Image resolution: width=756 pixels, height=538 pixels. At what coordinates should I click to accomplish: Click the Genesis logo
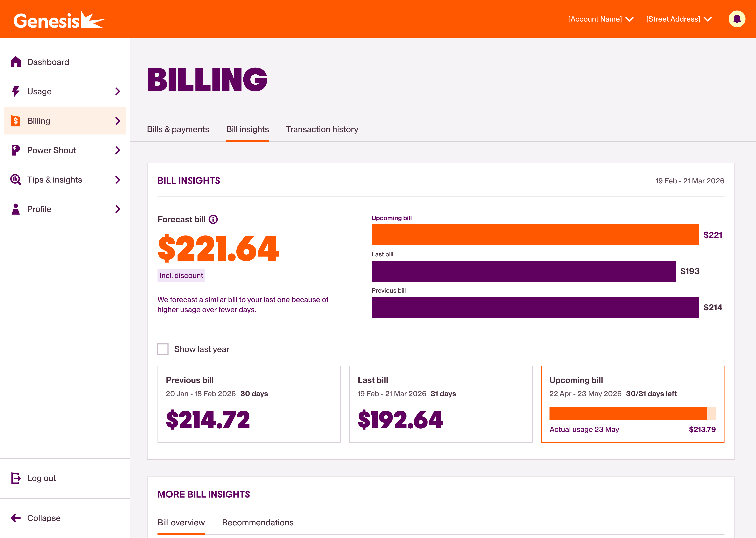[x=59, y=20]
